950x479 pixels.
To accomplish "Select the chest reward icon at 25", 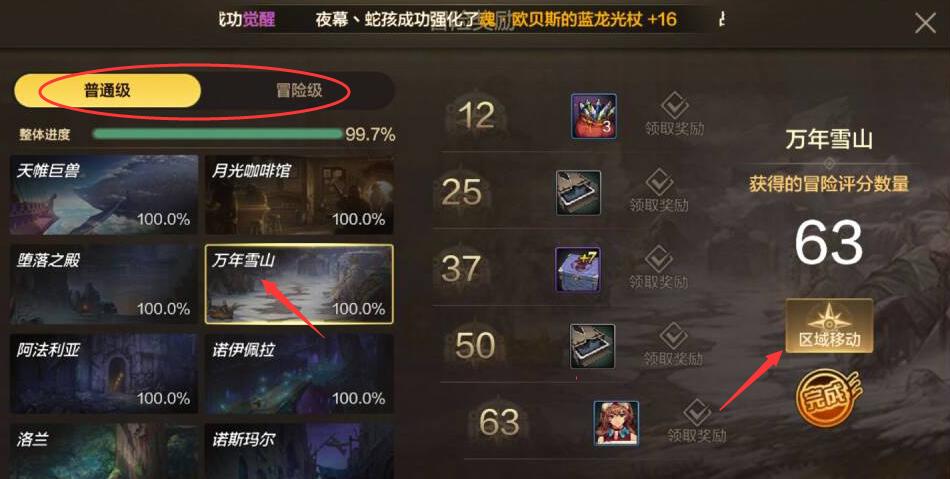I will pos(579,193).
